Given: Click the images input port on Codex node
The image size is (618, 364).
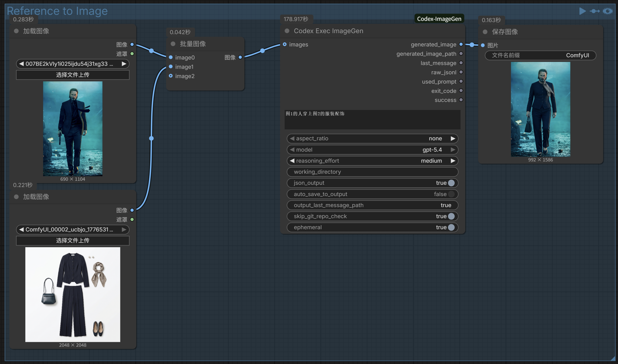Looking at the screenshot, I should 285,44.
